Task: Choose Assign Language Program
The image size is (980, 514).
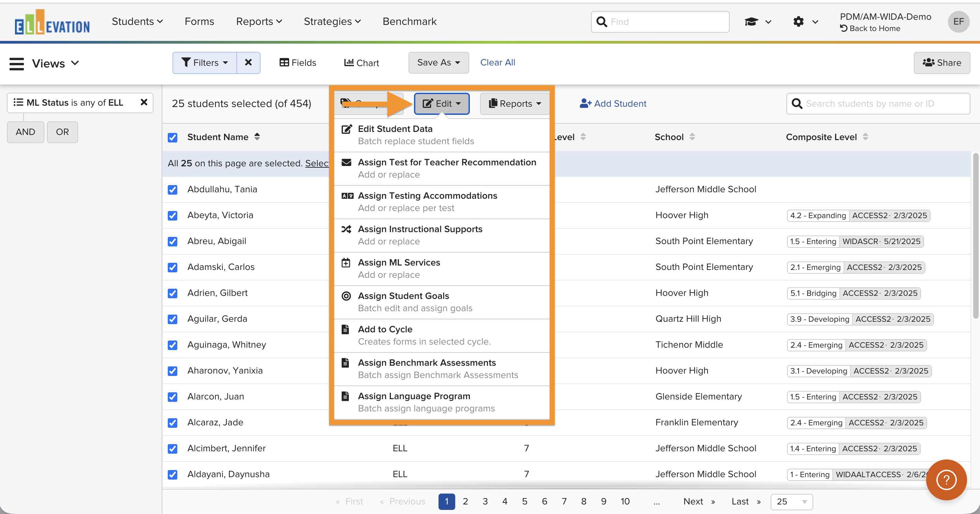Action: click(442, 403)
